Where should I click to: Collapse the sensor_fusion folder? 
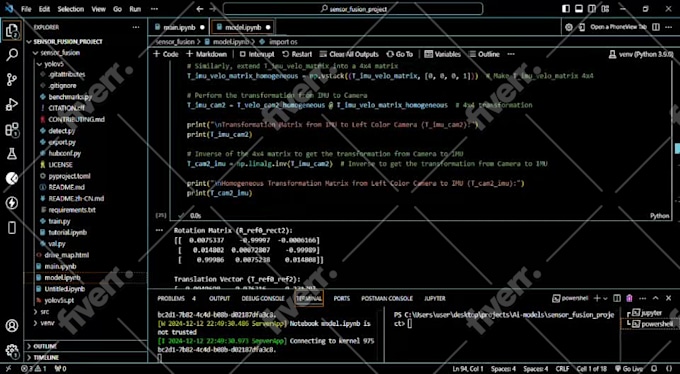pyautogui.click(x=60, y=53)
